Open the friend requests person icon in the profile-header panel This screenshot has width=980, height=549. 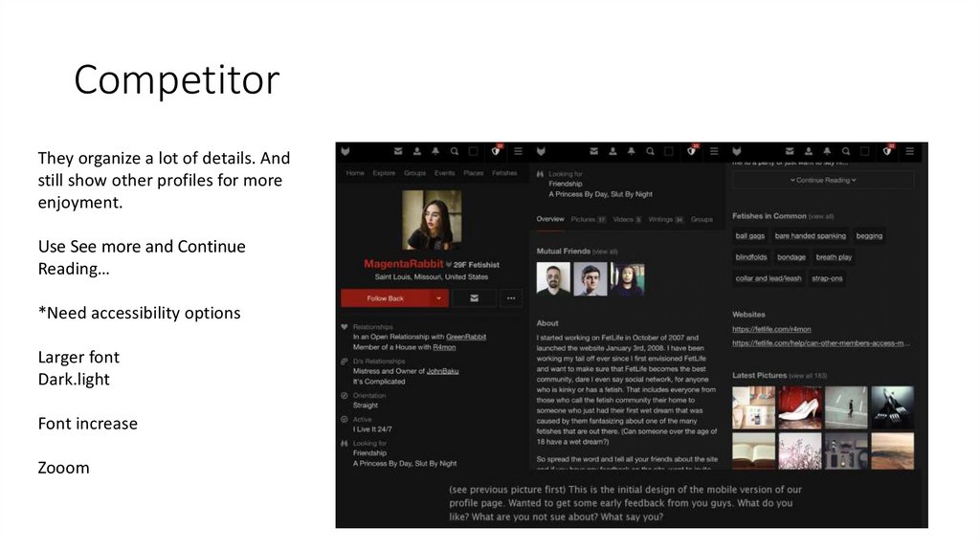tap(417, 151)
